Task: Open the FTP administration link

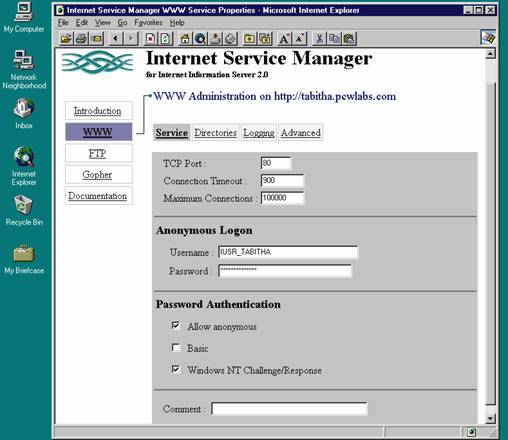Action: click(97, 153)
